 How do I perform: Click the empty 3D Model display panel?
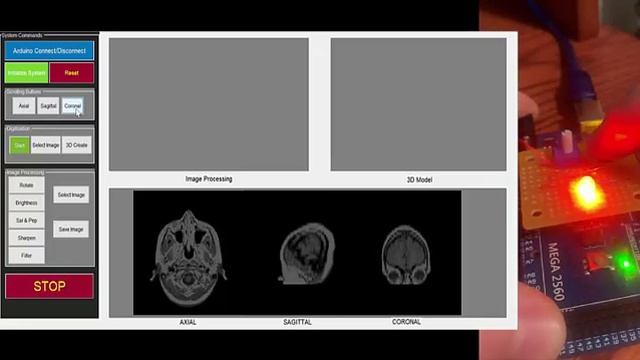(x=418, y=104)
